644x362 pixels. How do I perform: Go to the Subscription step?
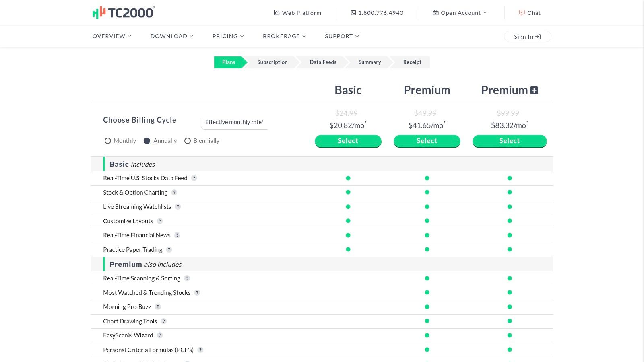pyautogui.click(x=272, y=62)
